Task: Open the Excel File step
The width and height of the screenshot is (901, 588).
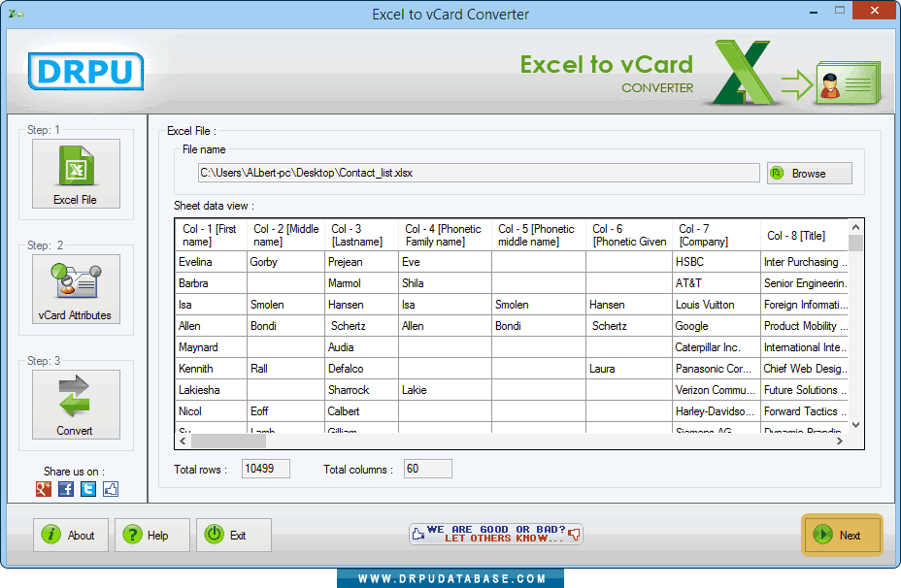Action: click(x=76, y=174)
